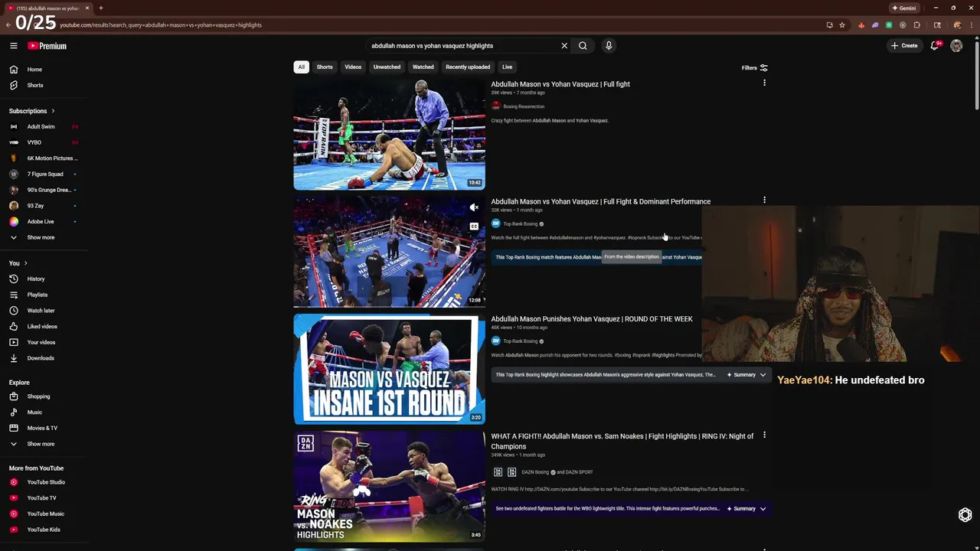Viewport: 980px width, 551px height.
Task: Select the Live filter chip
Action: 507,67
